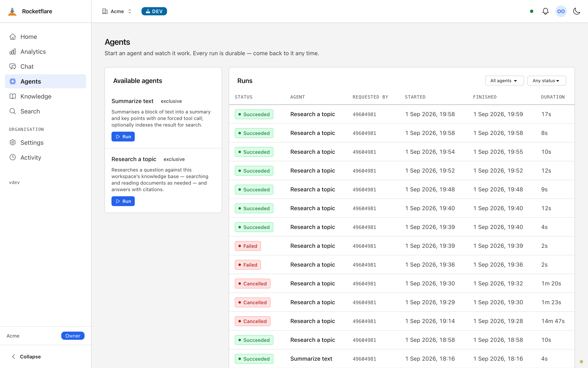Screen dimensions: 588x368
Task: Open the Any status filter dropdown
Action: click(547, 81)
